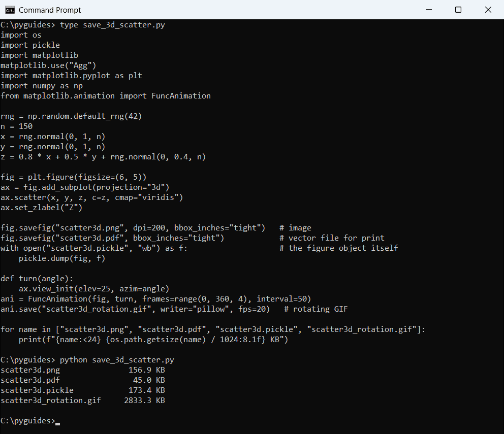
Task: Click the 'rng = np.random.default_rng(42)' line
Action: tap(71, 116)
